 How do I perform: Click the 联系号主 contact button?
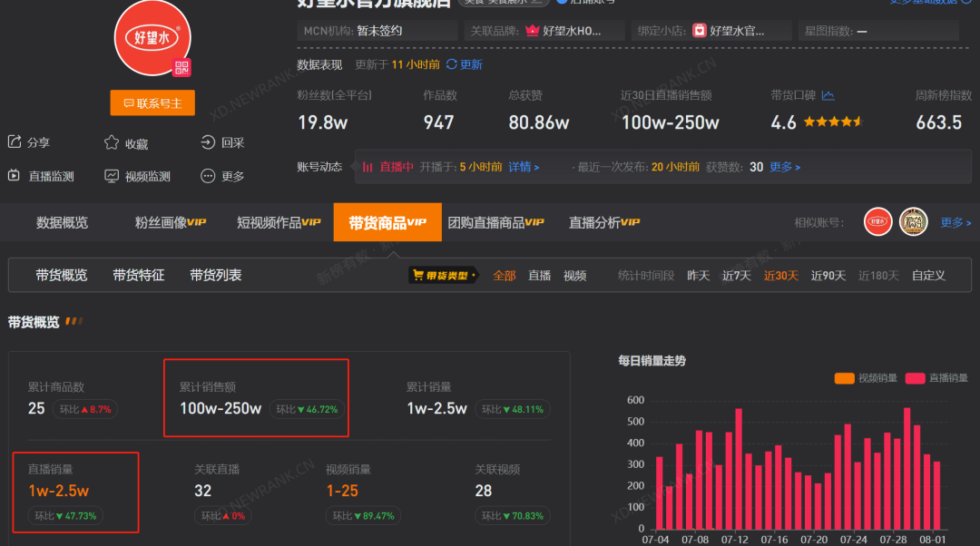(152, 103)
